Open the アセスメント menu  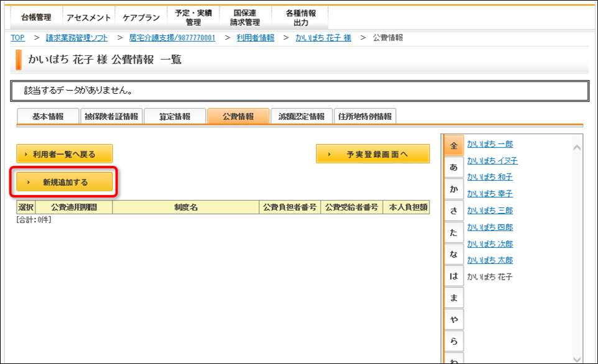tap(88, 17)
